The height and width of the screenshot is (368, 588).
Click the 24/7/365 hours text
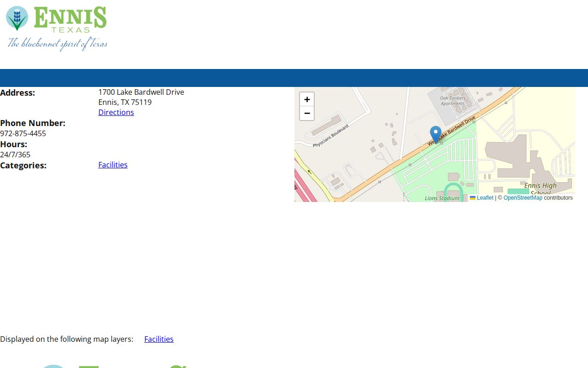15,155
